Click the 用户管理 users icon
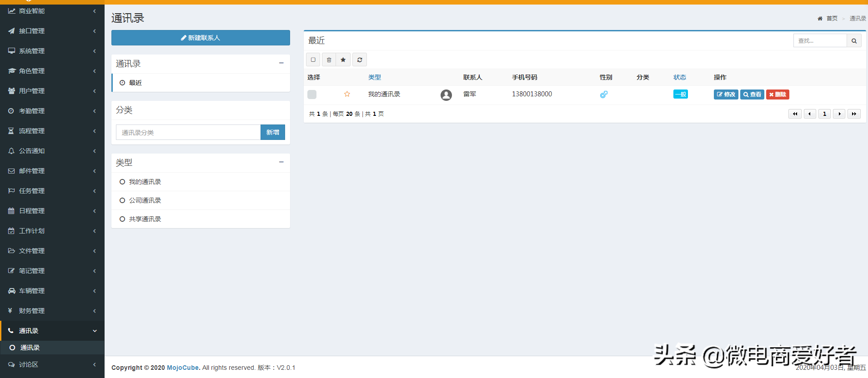Viewport: 868px width, 378px height. point(11,91)
